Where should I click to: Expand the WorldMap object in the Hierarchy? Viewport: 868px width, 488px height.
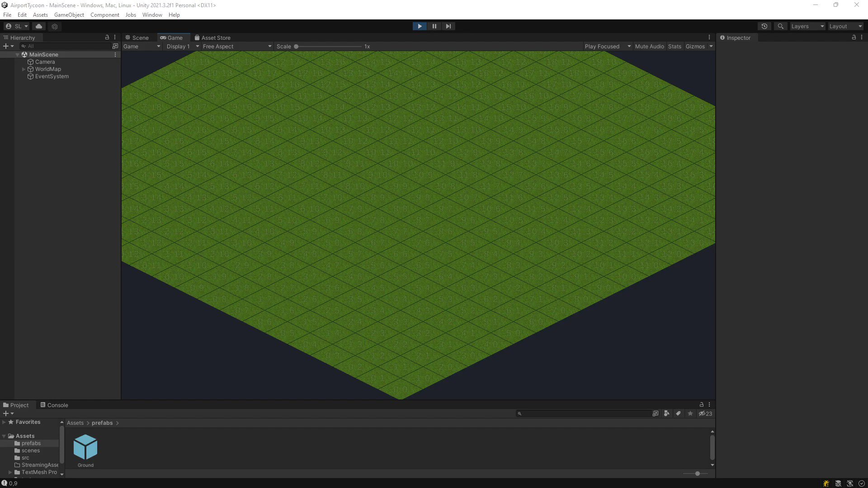click(x=23, y=69)
